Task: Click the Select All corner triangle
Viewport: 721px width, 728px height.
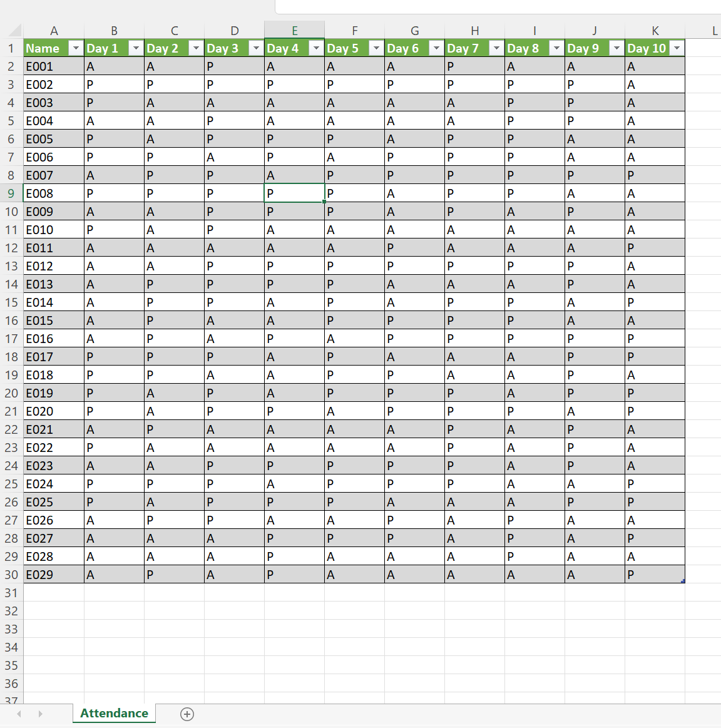Action: click(x=15, y=31)
